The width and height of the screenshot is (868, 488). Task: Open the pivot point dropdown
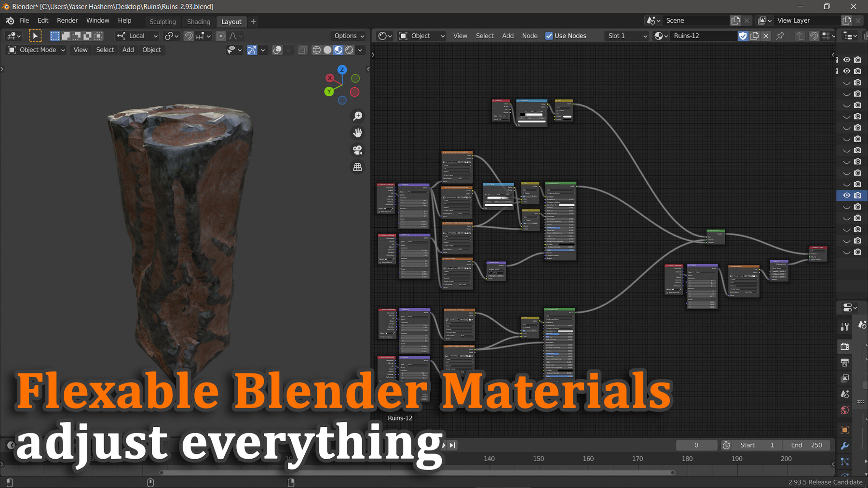(x=171, y=36)
